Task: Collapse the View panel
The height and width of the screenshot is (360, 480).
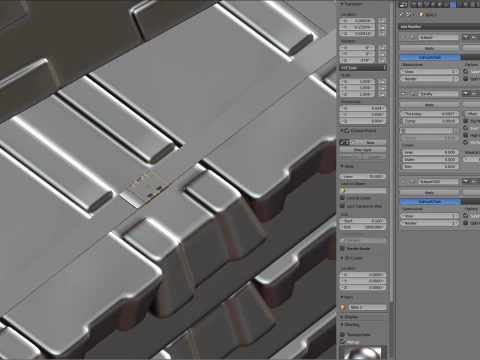Action: 342,166
